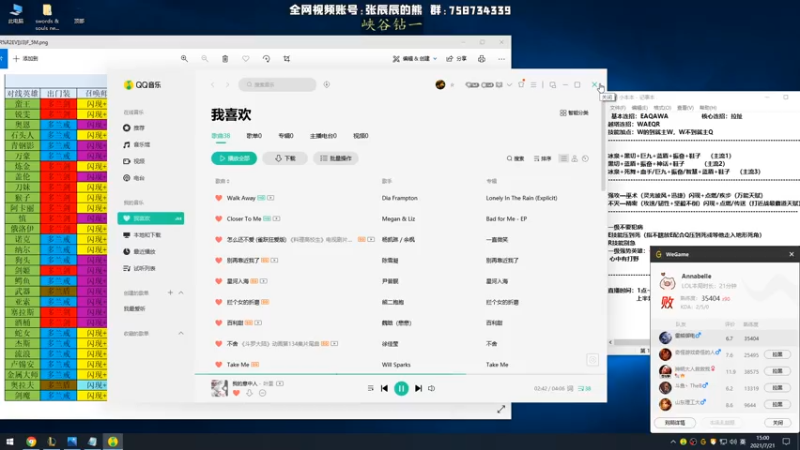Toggle heart for the now-playing song

click(236, 393)
